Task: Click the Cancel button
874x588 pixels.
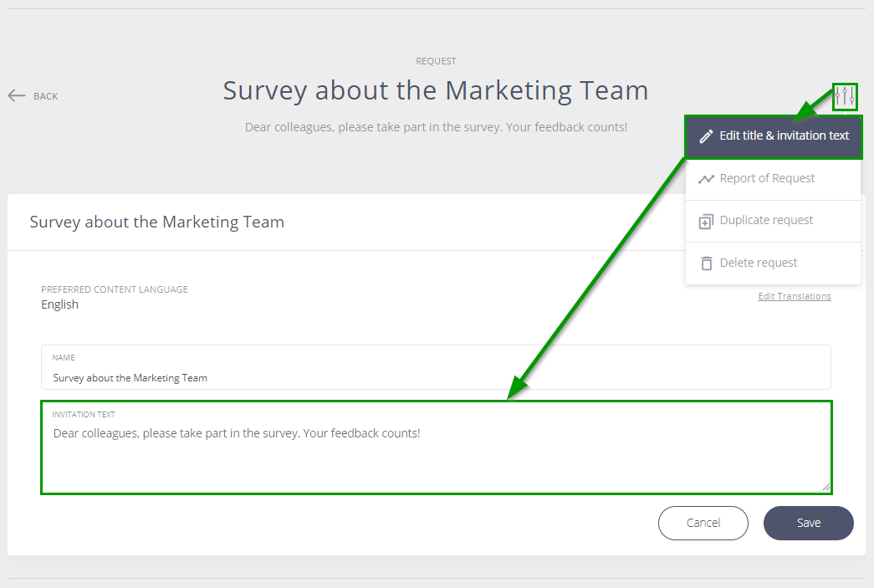Action: (x=703, y=523)
